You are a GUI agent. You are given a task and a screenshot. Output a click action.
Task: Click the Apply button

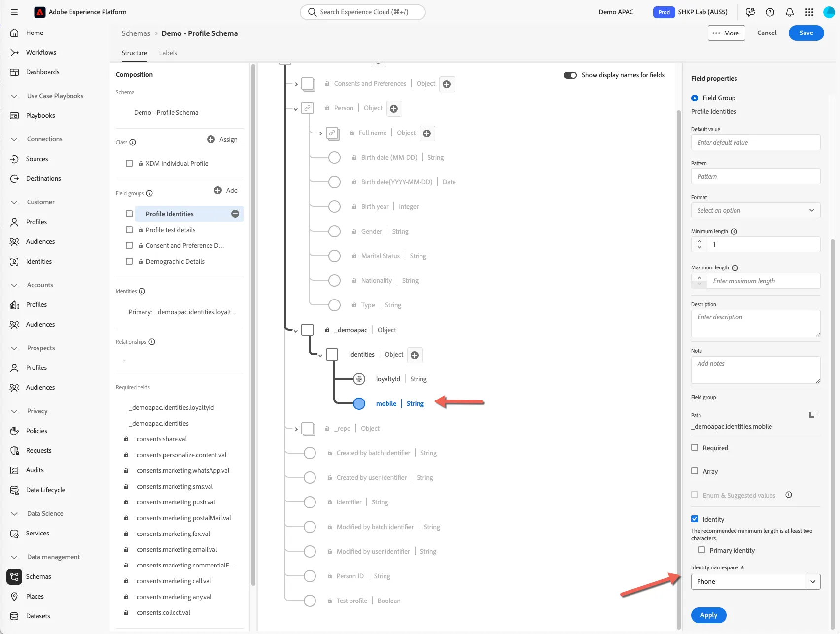pyautogui.click(x=709, y=615)
